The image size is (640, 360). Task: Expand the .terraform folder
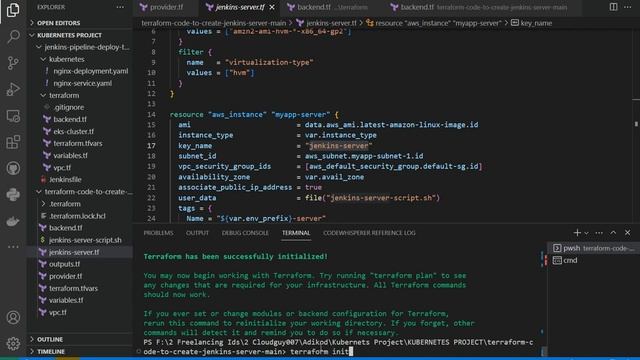80,204
